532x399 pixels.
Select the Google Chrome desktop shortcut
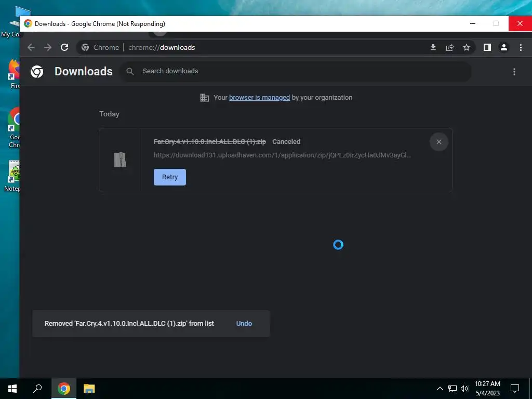[14, 128]
